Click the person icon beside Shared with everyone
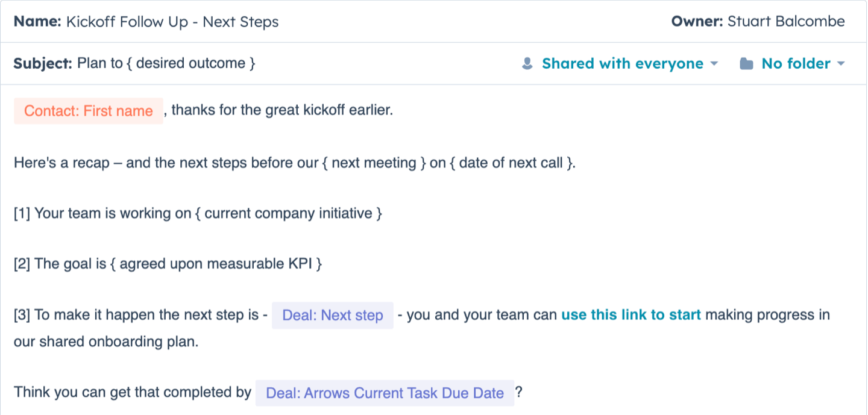The height and width of the screenshot is (415, 868). pyautogui.click(x=527, y=64)
